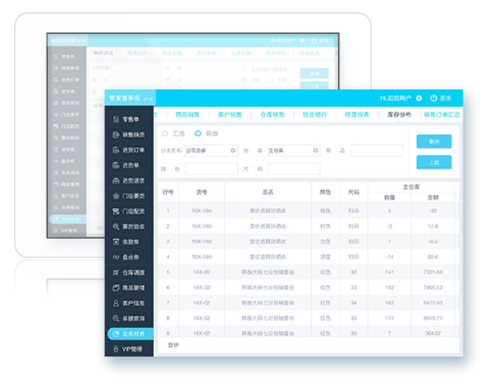Open the VIP管理 sidebar item in front window

(129, 349)
